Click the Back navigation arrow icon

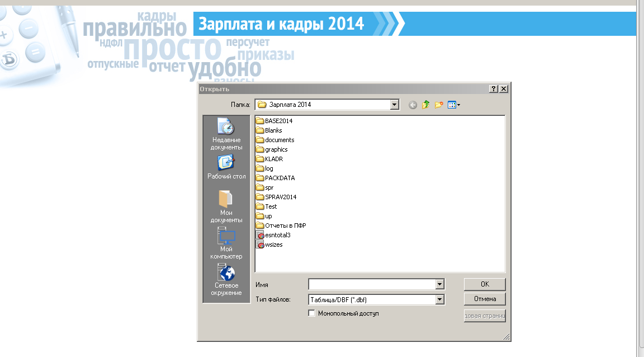[413, 105]
